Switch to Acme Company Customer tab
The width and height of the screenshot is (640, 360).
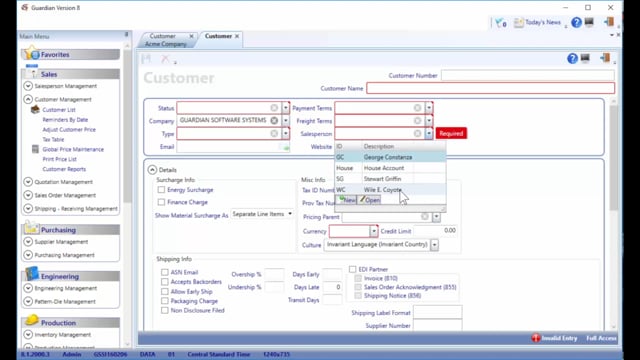click(166, 40)
